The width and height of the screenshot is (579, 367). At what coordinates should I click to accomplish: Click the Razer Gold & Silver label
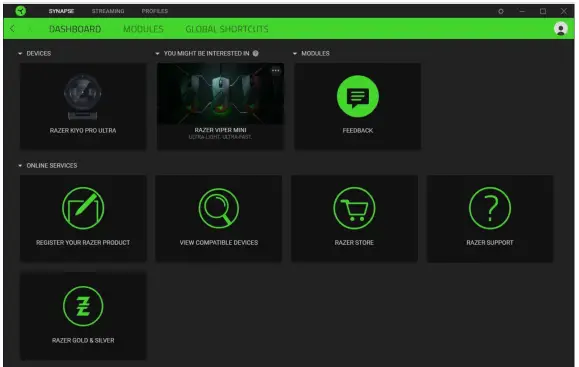[83, 340]
